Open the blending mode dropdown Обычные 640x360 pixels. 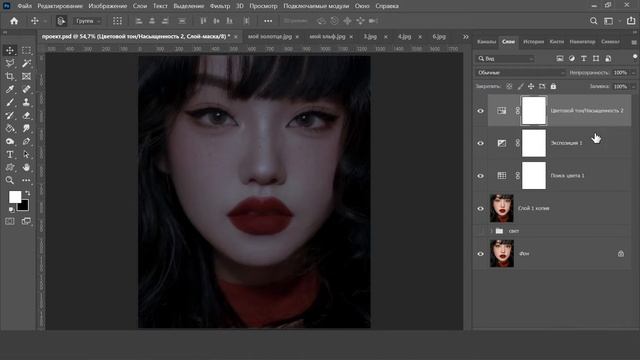pyautogui.click(x=521, y=73)
